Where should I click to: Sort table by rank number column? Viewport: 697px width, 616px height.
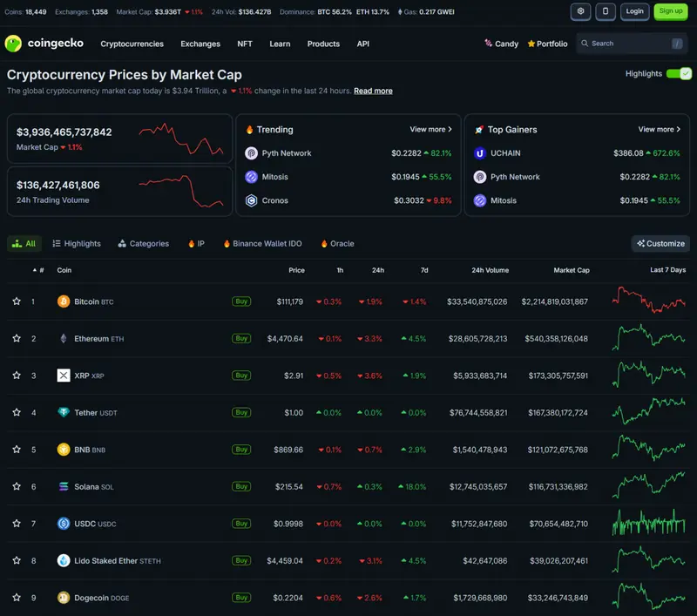pyautogui.click(x=38, y=270)
